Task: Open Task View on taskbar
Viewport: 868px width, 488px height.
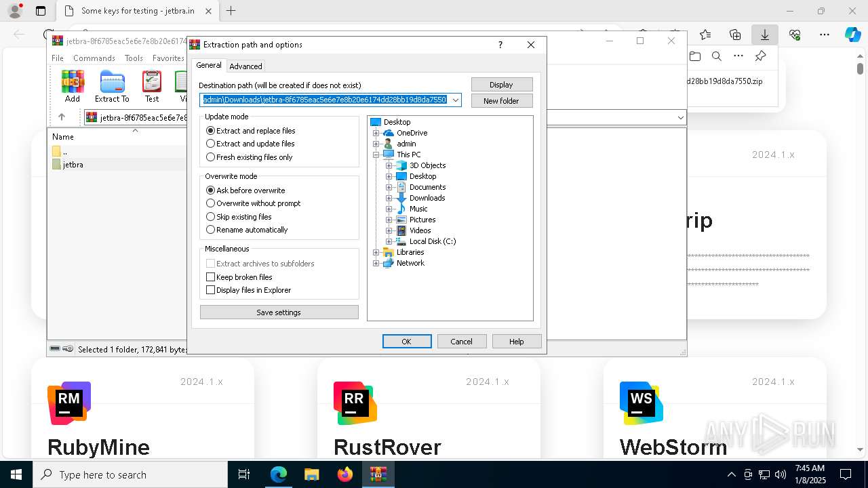Action: point(244,474)
